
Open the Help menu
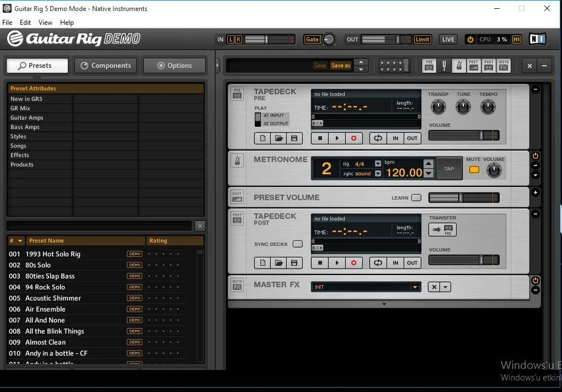tap(67, 22)
